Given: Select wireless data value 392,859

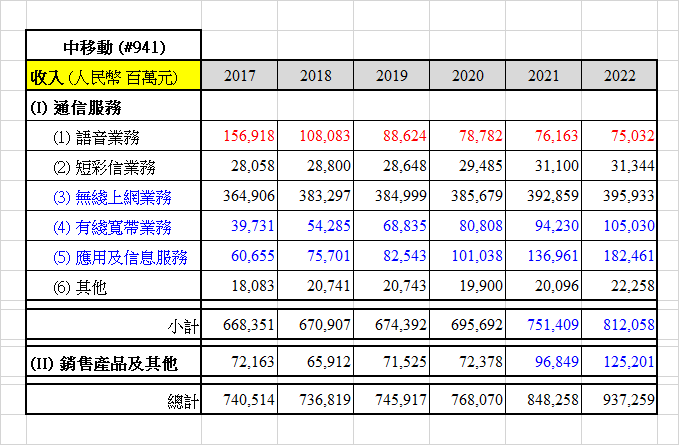Looking at the screenshot, I should click(553, 196).
